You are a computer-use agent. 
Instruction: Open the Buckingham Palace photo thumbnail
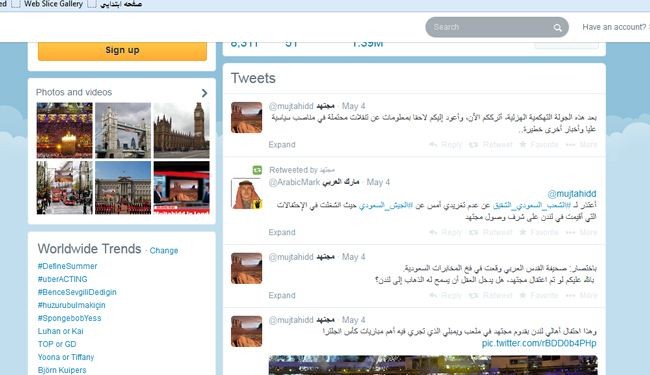123,188
